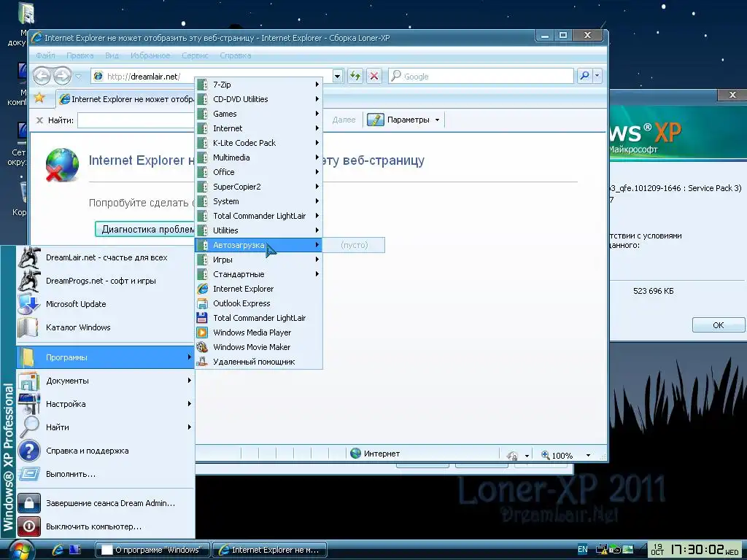Viewport: 747px width, 560px height.
Task: Click Выключить компьютер...
Action: (106, 526)
